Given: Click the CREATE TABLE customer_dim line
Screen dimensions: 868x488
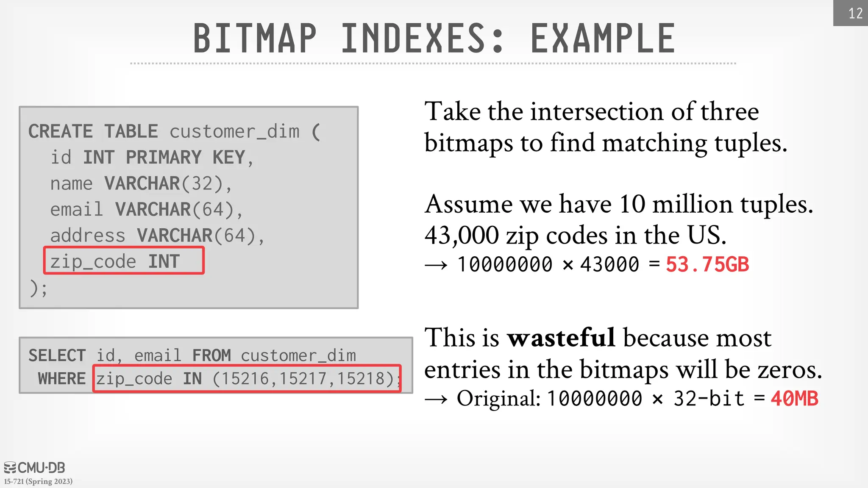Looking at the screenshot, I should tap(175, 132).
